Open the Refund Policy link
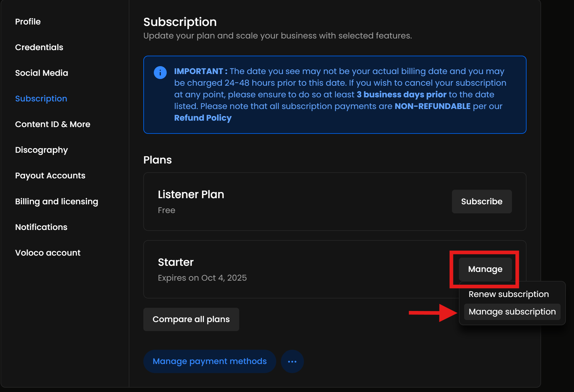The width and height of the screenshot is (574, 392). click(203, 118)
